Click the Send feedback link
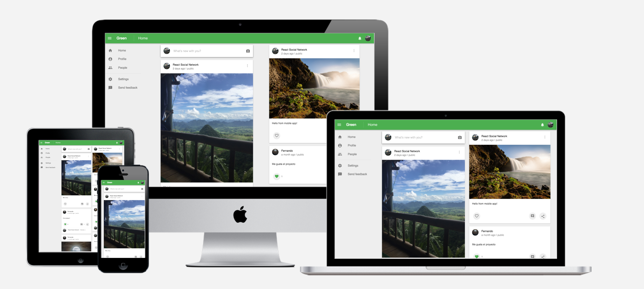This screenshot has width=644, height=289. pyautogui.click(x=127, y=87)
